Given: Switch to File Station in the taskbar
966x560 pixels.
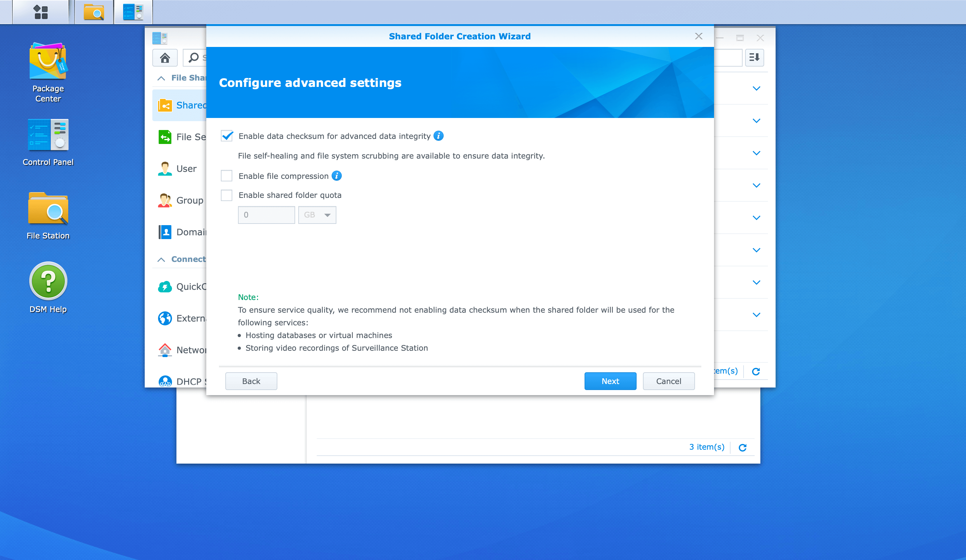Looking at the screenshot, I should [x=94, y=12].
